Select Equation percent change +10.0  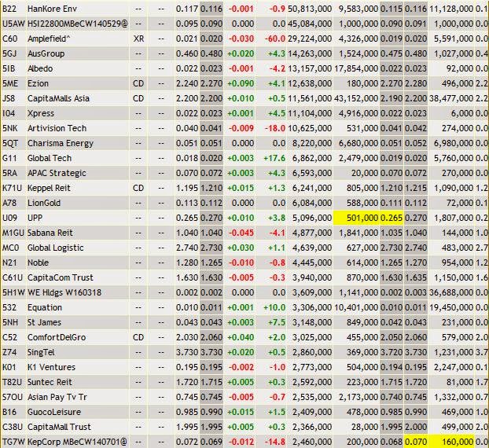pyautogui.click(x=274, y=307)
